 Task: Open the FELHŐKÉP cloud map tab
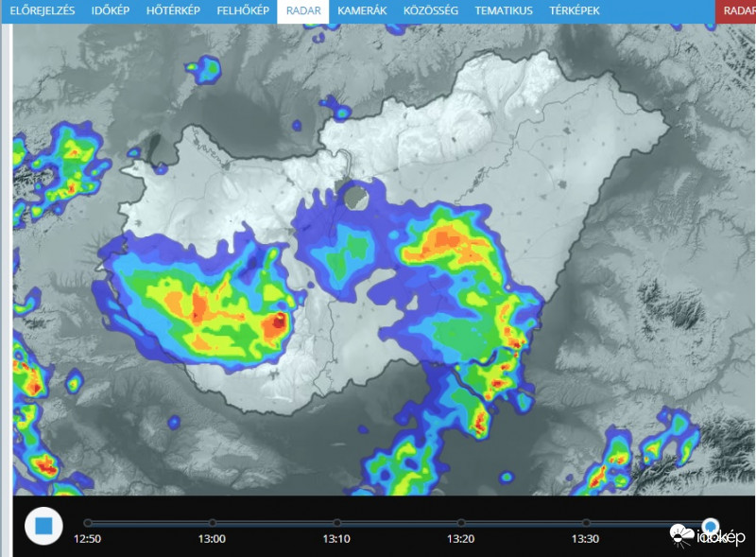[243, 11]
